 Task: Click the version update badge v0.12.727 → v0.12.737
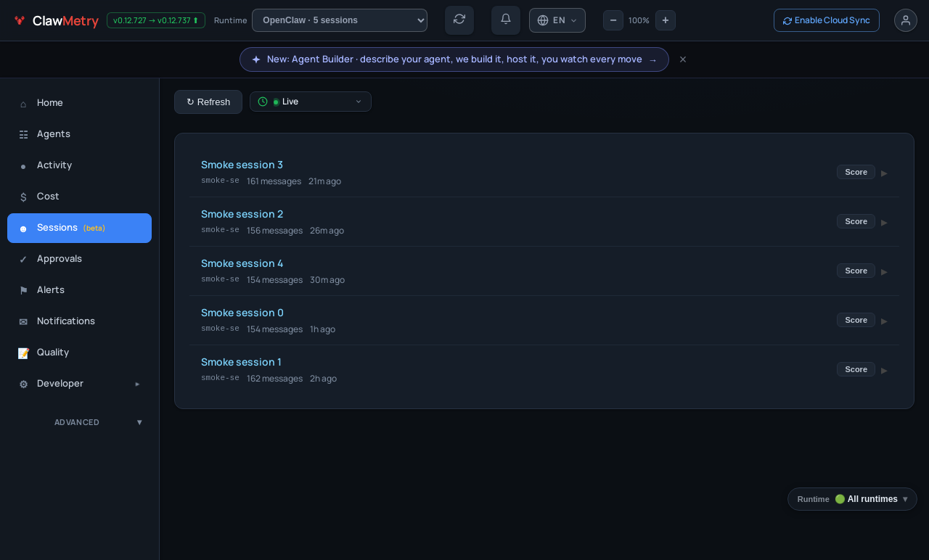[x=156, y=20]
